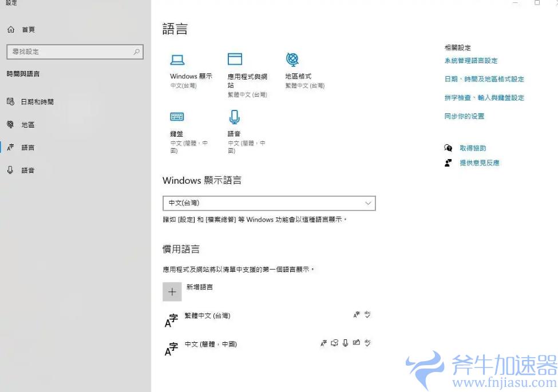Click the 首頁 home icon in sidebar

click(11, 30)
